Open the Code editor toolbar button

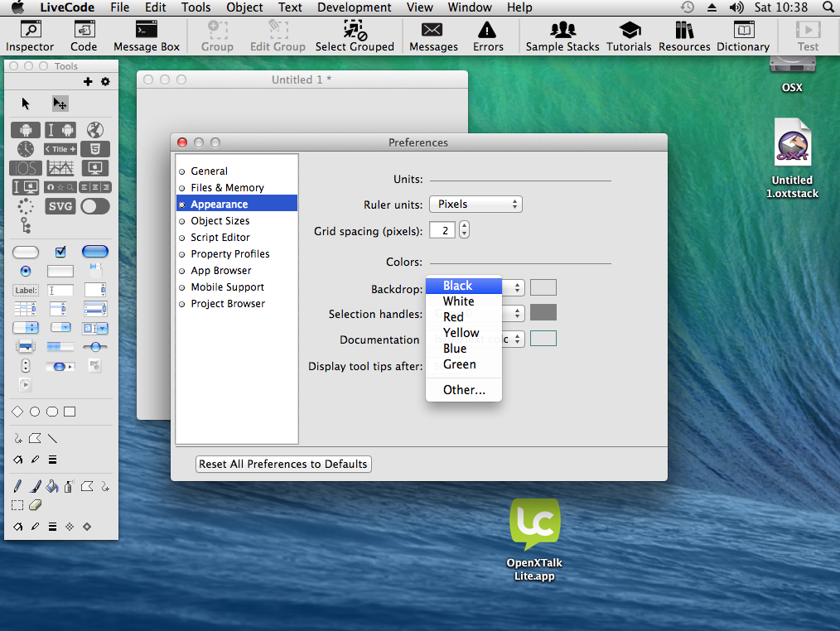pyautogui.click(x=84, y=36)
